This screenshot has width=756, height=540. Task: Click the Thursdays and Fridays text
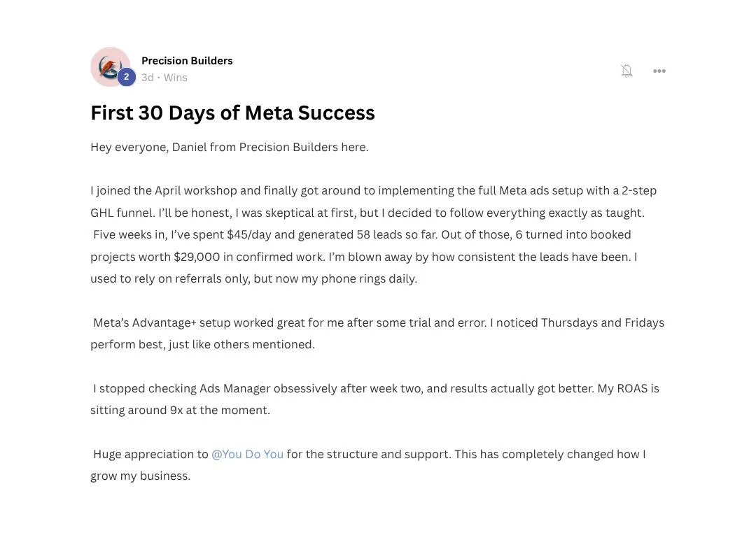603,322
